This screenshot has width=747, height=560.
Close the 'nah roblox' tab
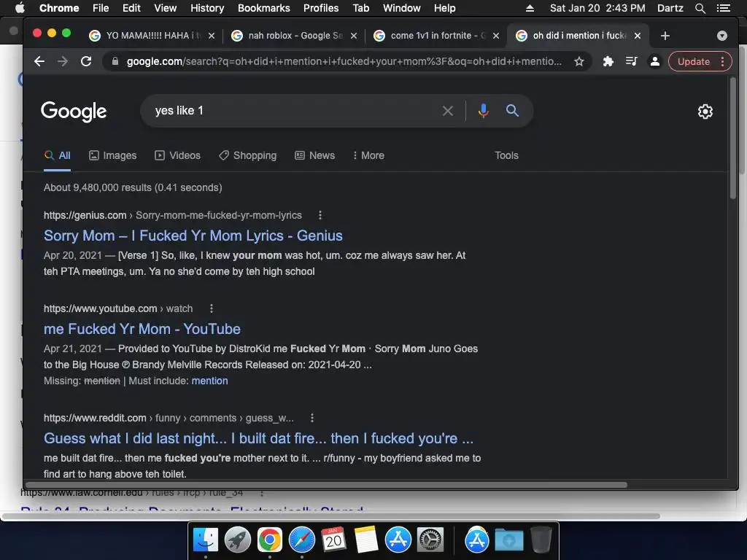tap(354, 36)
